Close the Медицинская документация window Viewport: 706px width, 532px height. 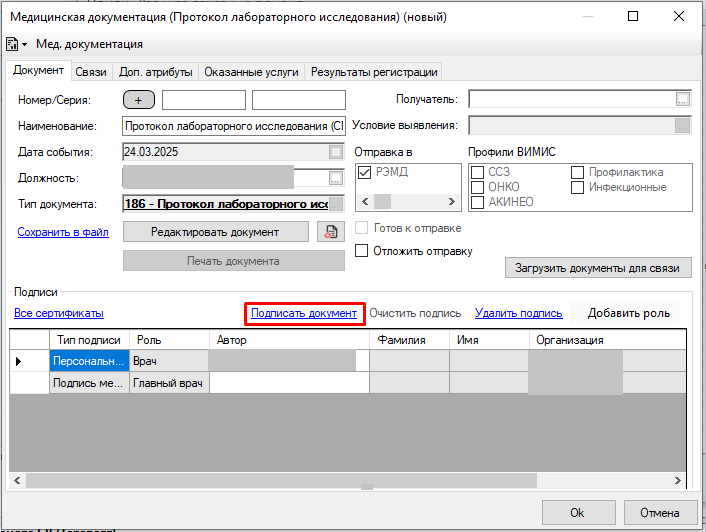[679, 17]
